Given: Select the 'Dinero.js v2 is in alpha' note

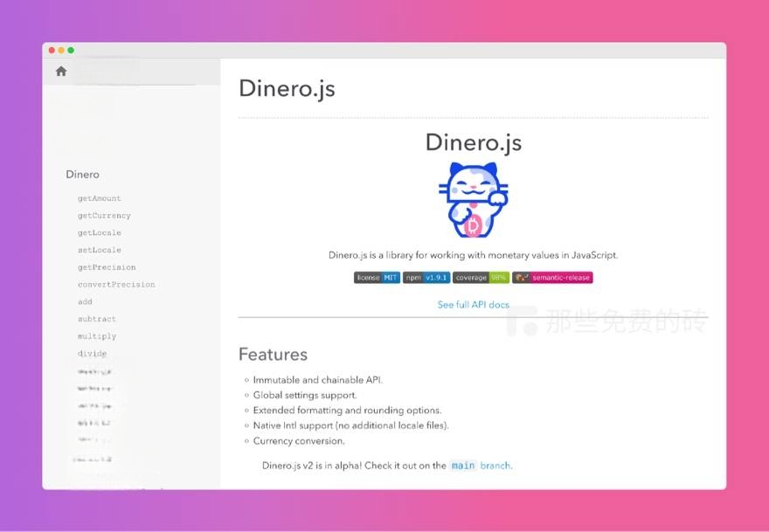Looking at the screenshot, I should tap(387, 466).
